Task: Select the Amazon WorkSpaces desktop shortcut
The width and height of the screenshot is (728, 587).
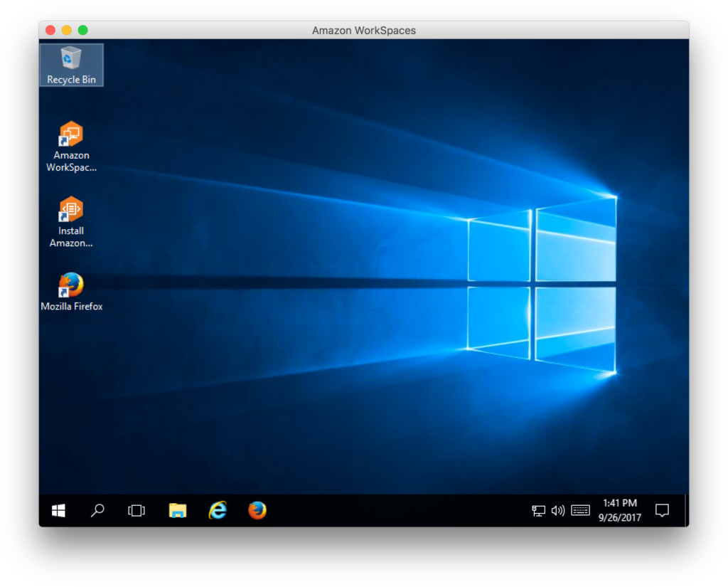Action: point(71,147)
